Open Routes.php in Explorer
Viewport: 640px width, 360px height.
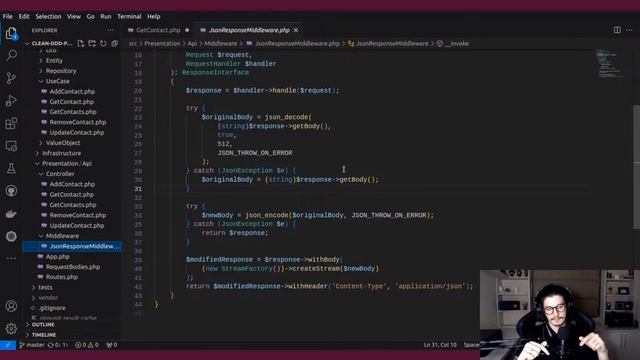pos(62,277)
